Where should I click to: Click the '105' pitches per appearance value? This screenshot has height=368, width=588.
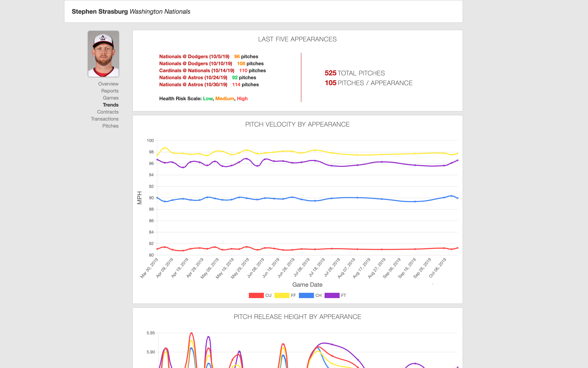tap(331, 83)
